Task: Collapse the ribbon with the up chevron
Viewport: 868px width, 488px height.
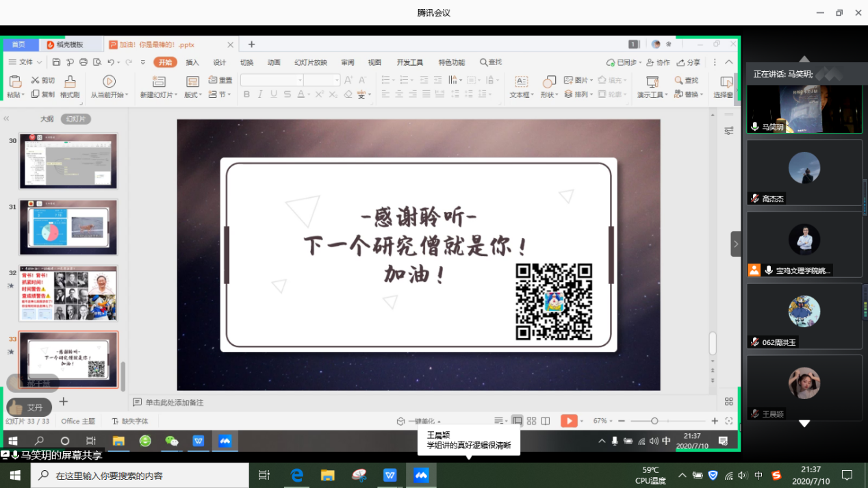Action: [x=729, y=62]
